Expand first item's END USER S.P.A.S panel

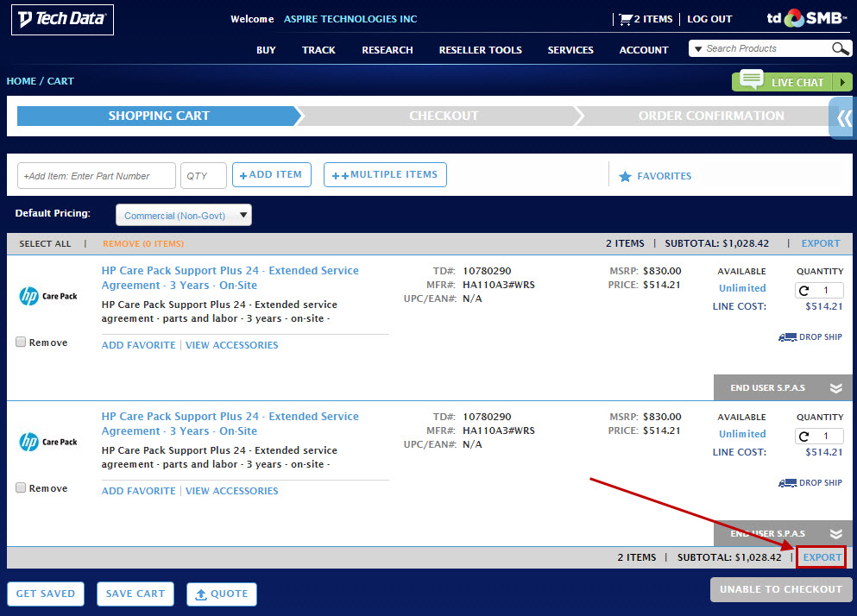coord(782,387)
